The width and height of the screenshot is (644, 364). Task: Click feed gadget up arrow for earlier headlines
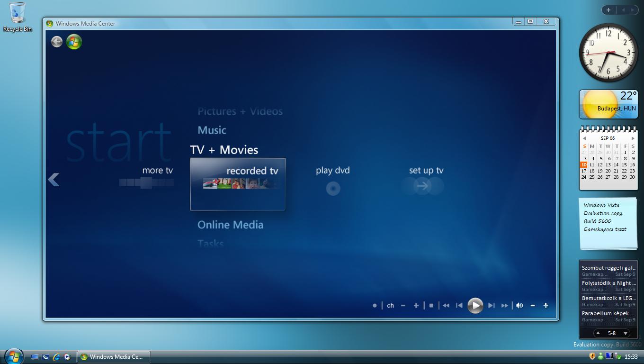[598, 333]
